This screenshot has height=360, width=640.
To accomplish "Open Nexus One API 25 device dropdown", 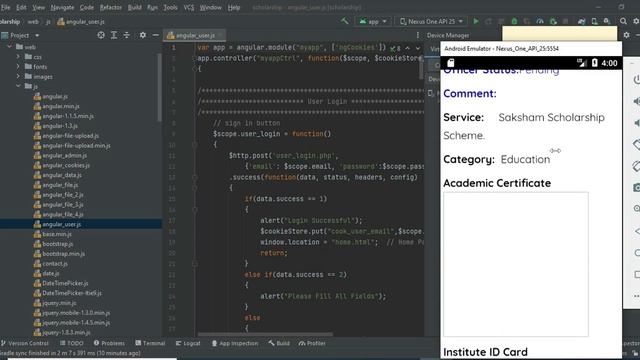I will [431, 21].
